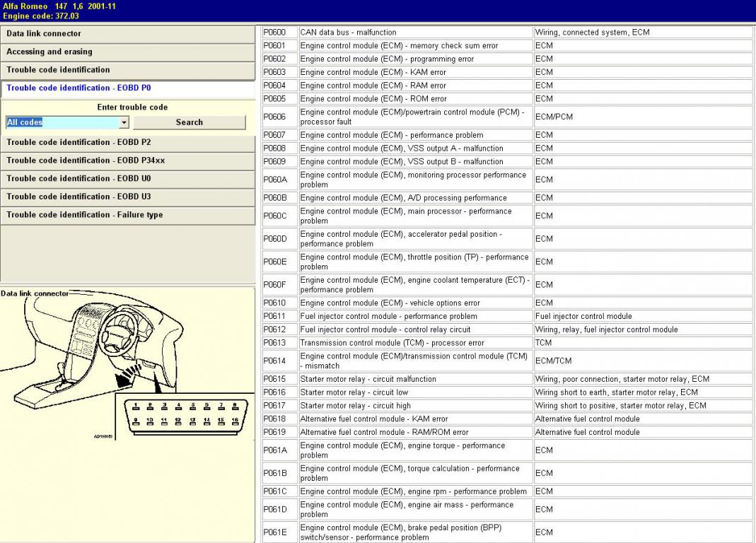Click the 'TCM' probable cause cell
Viewport: 756px width, 543px height.
643,343
